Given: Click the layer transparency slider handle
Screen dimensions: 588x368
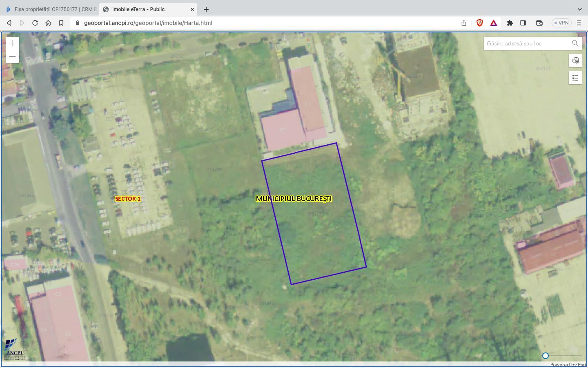Looking at the screenshot, I should 545,356.
